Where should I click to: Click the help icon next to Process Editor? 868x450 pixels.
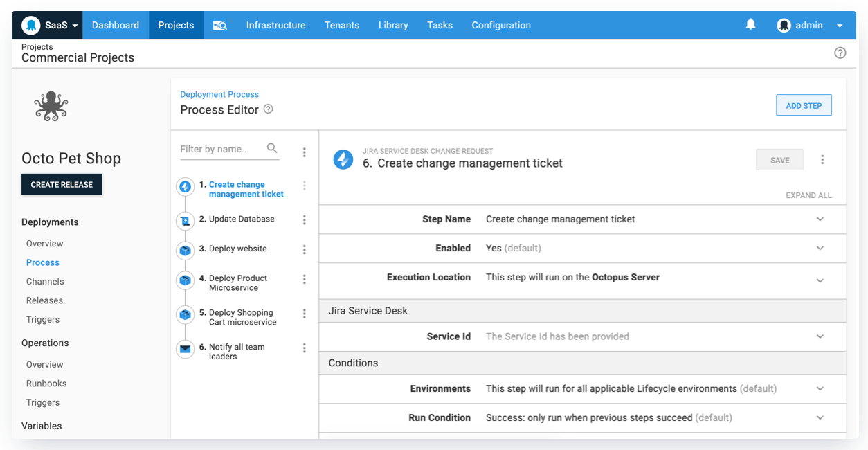(x=269, y=109)
